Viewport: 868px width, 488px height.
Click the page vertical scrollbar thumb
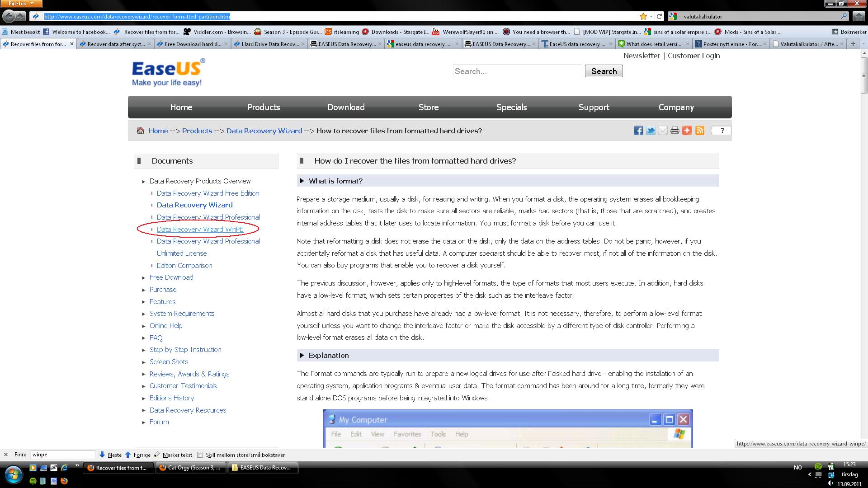click(x=864, y=75)
